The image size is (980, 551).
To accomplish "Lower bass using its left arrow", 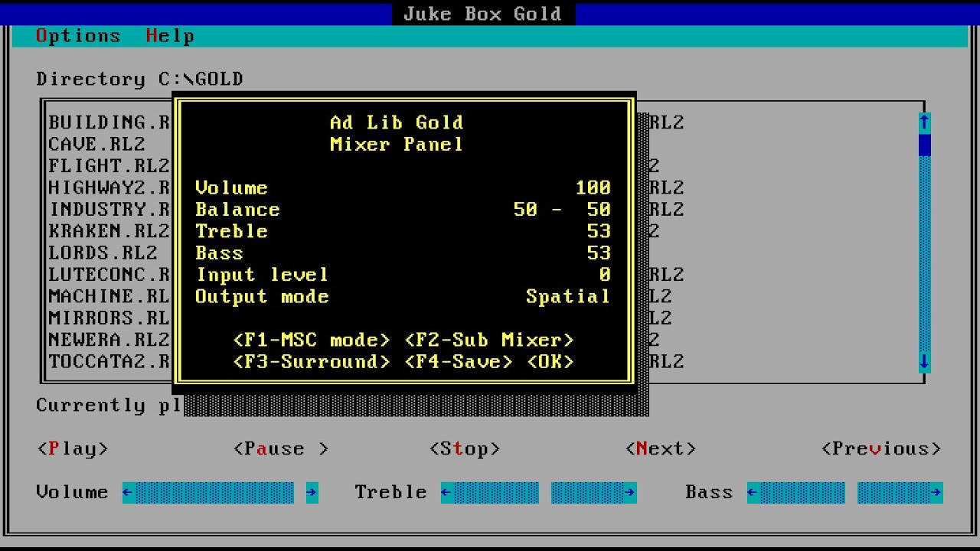I will 753,493.
